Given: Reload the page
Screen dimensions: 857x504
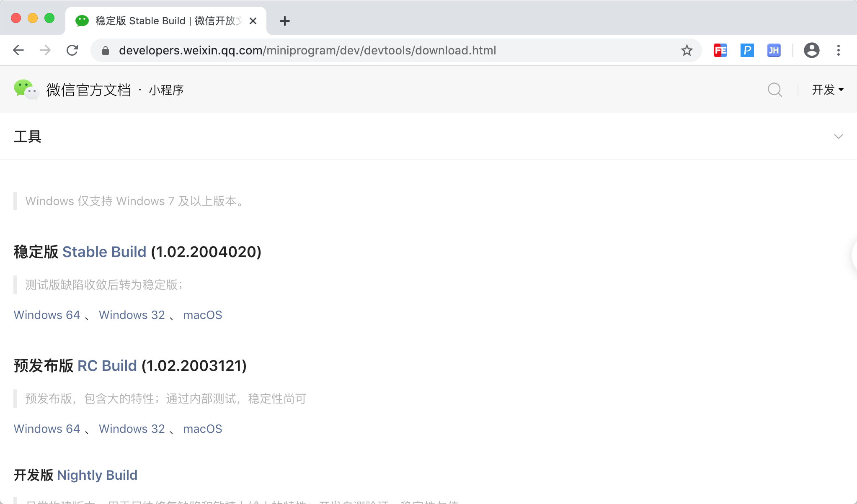Looking at the screenshot, I should pos(72,51).
